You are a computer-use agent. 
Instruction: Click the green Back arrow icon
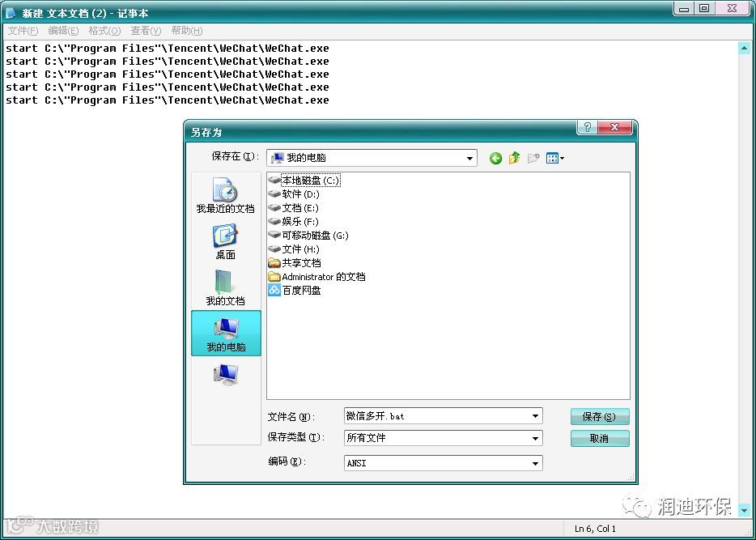pos(495,158)
